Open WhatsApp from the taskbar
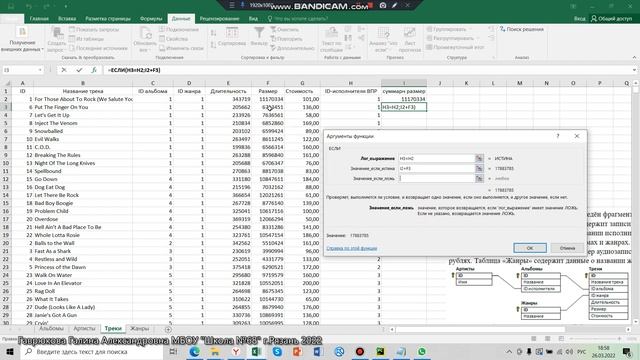This screenshot has height=360, width=640. click(422, 351)
